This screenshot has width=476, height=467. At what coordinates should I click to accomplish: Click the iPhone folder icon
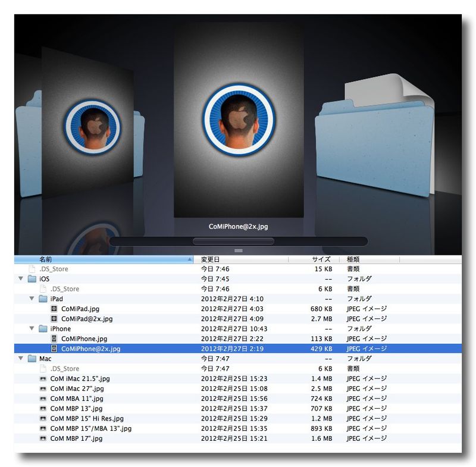point(43,328)
